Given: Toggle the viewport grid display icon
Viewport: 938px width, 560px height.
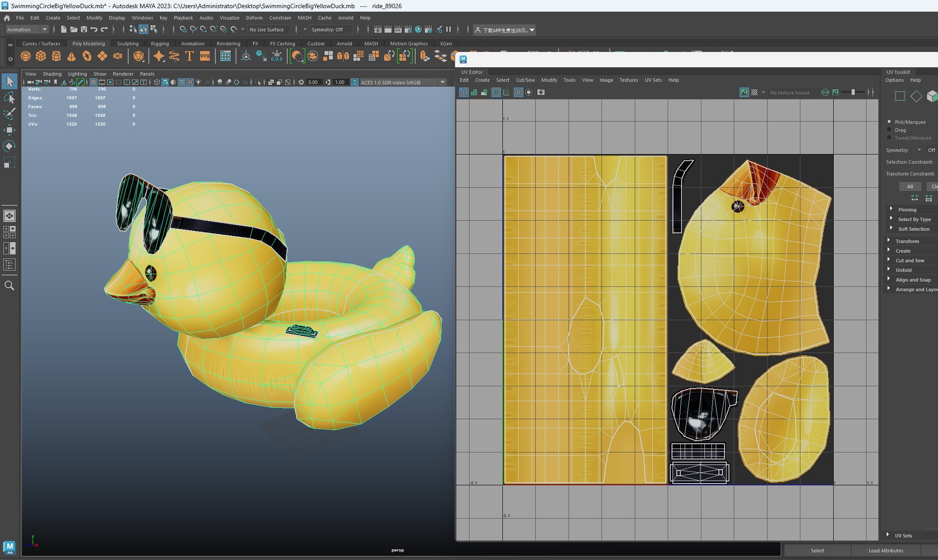Looking at the screenshot, I should 93,82.
